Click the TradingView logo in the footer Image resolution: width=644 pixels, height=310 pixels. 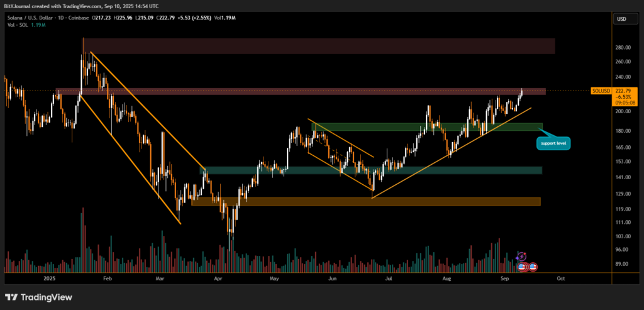pyautogui.click(x=38, y=297)
